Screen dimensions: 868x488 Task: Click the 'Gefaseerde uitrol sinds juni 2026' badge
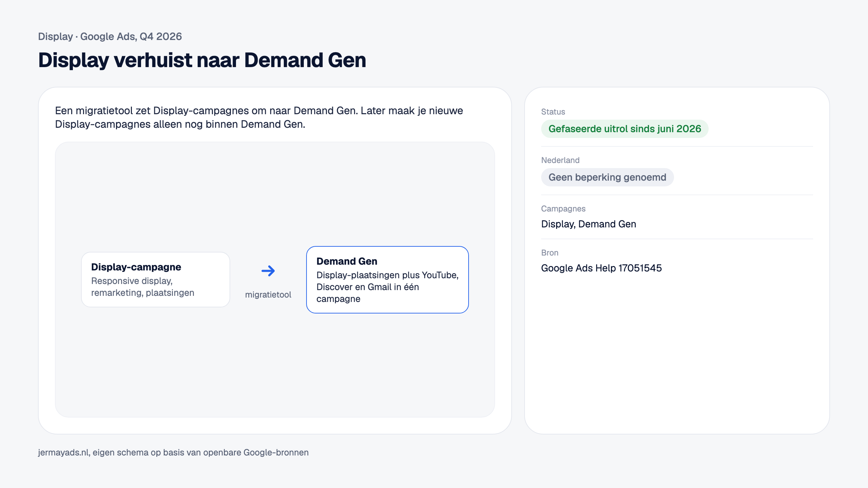pyautogui.click(x=625, y=129)
